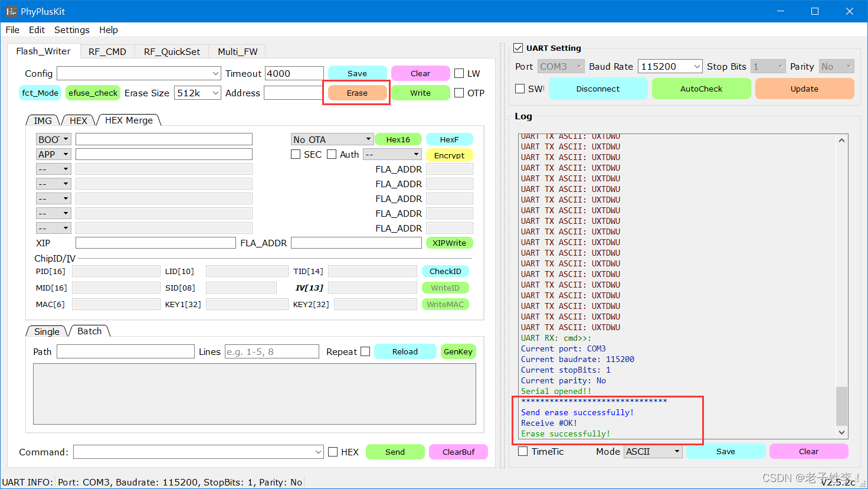
Task: Click the batch Path input field
Action: [x=126, y=351]
